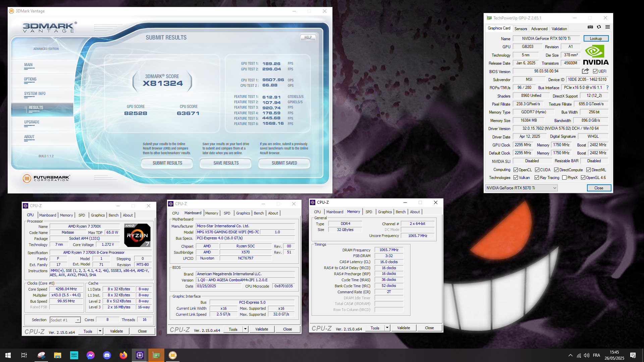
Task: Open Messenger from the taskbar
Action: pos(91,355)
